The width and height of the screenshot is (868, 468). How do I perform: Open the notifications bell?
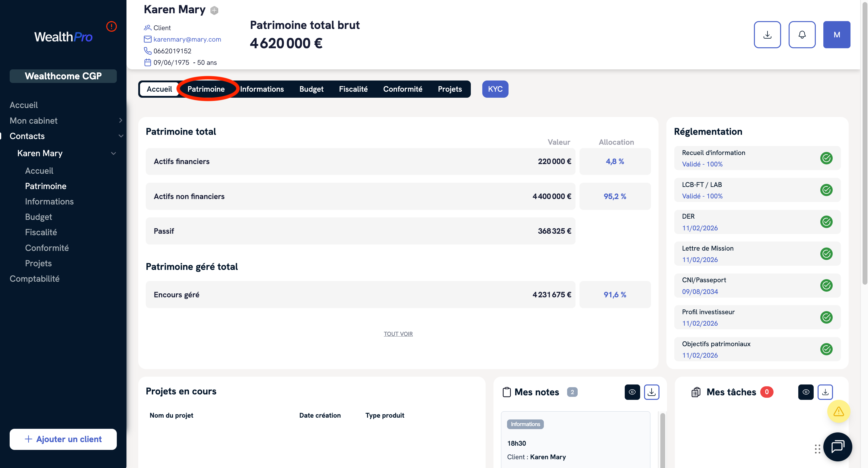[802, 35]
